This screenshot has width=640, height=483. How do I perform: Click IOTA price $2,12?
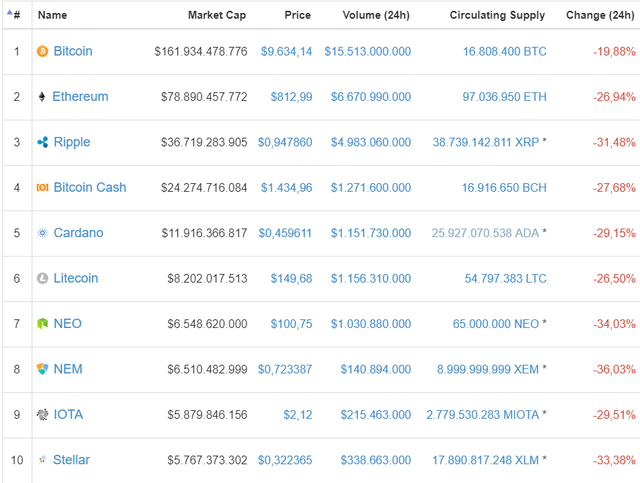coord(298,415)
